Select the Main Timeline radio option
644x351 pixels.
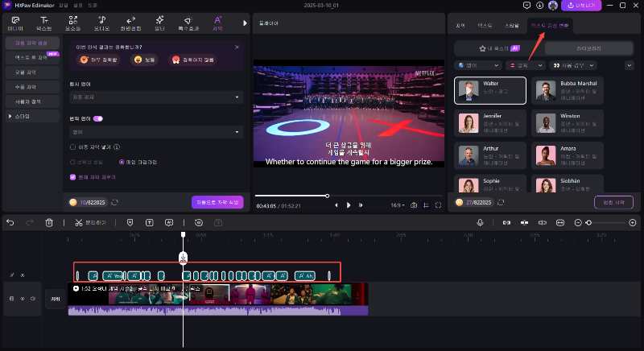(122, 162)
